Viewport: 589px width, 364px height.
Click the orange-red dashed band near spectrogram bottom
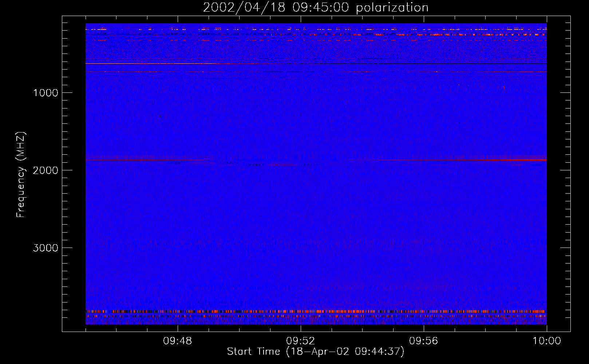coord(316,312)
